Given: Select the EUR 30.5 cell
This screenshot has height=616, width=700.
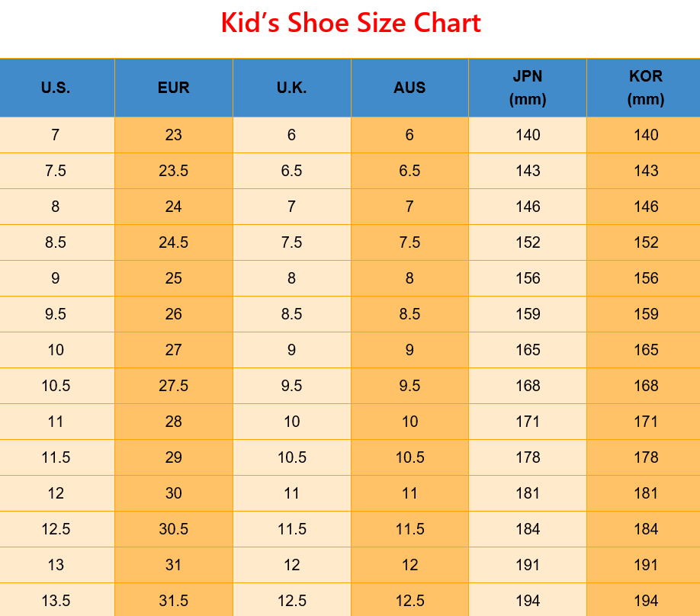Looking at the screenshot, I should coord(174,529).
